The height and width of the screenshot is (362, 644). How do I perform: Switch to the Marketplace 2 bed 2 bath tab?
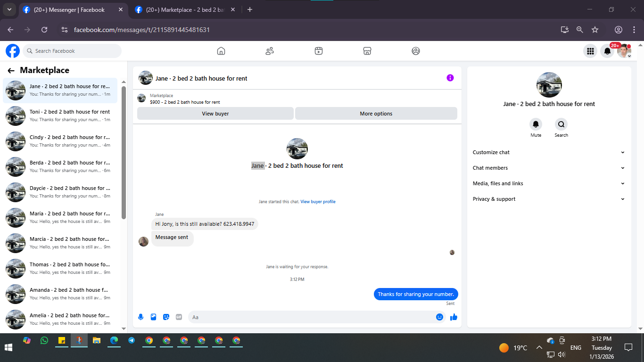(x=186, y=9)
